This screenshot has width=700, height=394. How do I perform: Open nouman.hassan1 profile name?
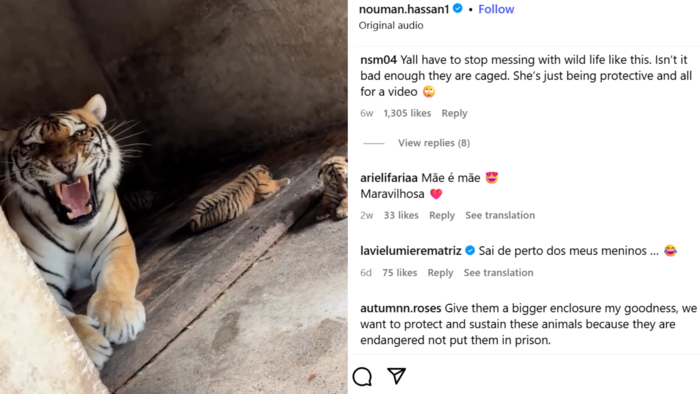(x=404, y=9)
